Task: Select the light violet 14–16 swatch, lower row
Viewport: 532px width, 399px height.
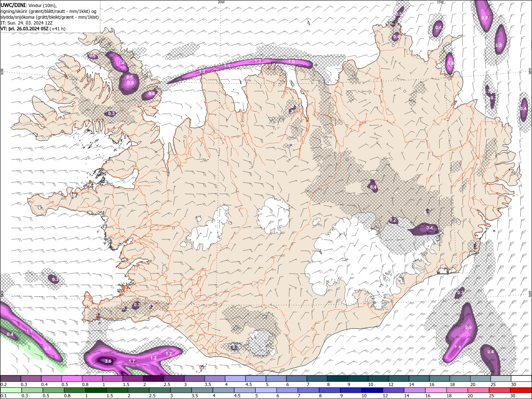Action: click(x=414, y=390)
